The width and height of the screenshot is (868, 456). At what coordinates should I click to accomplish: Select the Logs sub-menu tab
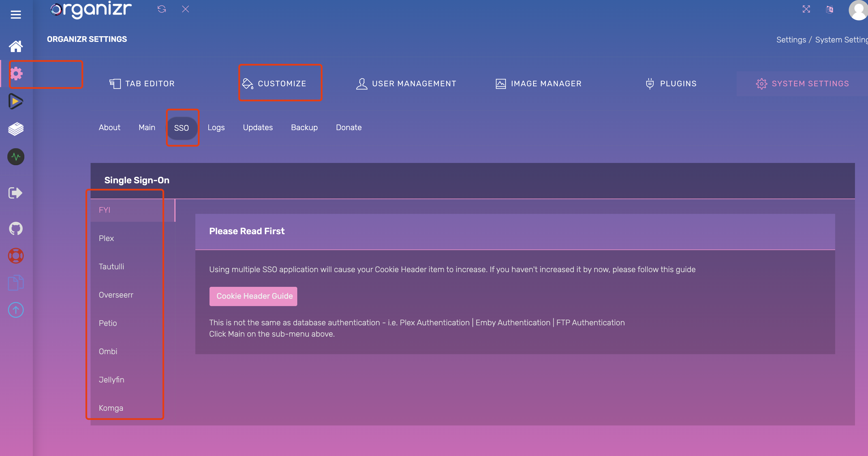(216, 128)
